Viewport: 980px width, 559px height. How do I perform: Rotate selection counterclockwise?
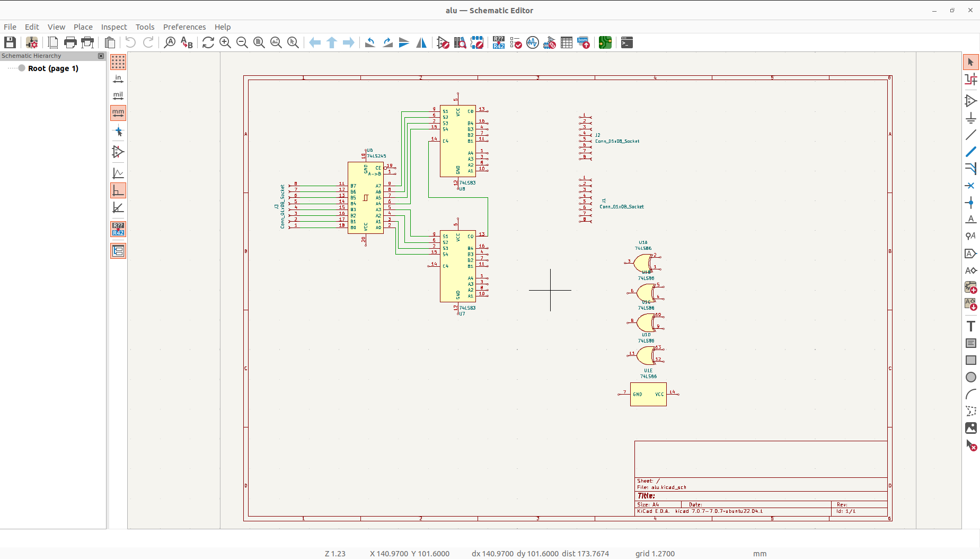point(370,42)
